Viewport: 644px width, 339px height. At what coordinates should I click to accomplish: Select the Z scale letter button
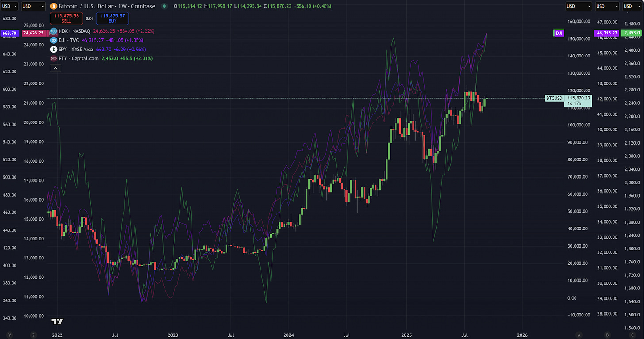(33, 335)
